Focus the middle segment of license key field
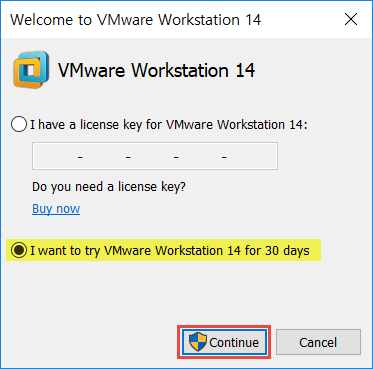Image resolution: width=373 pixels, height=369 pixels. pyautogui.click(x=152, y=156)
